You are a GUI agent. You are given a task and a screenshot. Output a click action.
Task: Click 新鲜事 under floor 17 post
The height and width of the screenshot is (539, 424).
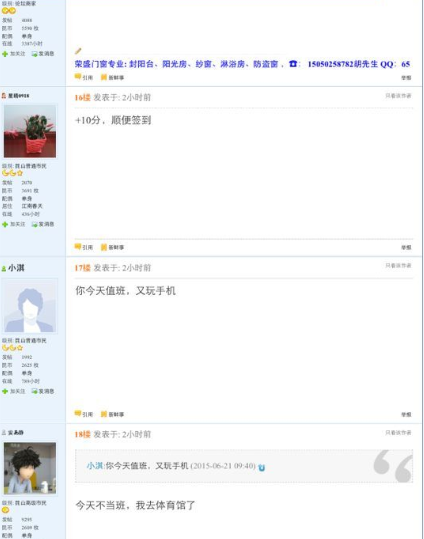[x=112, y=414]
